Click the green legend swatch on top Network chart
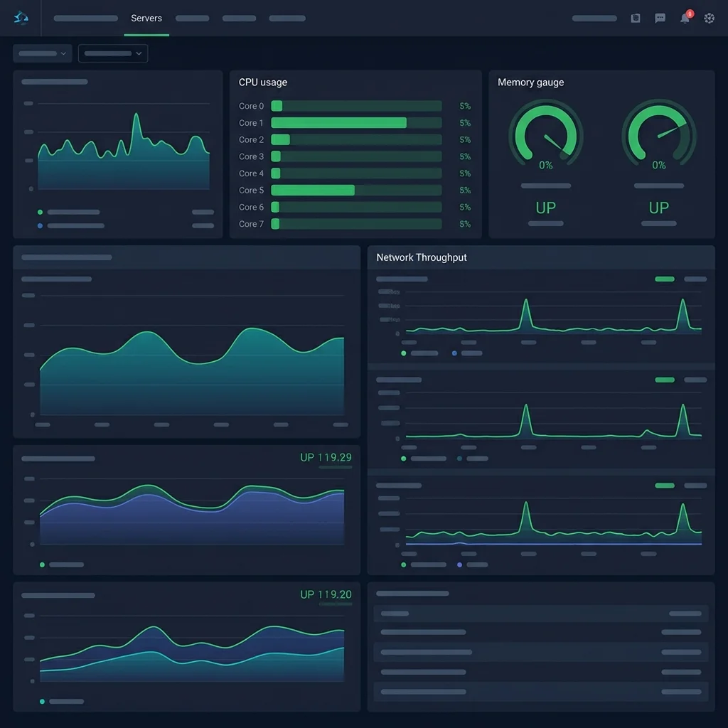 [x=664, y=279]
